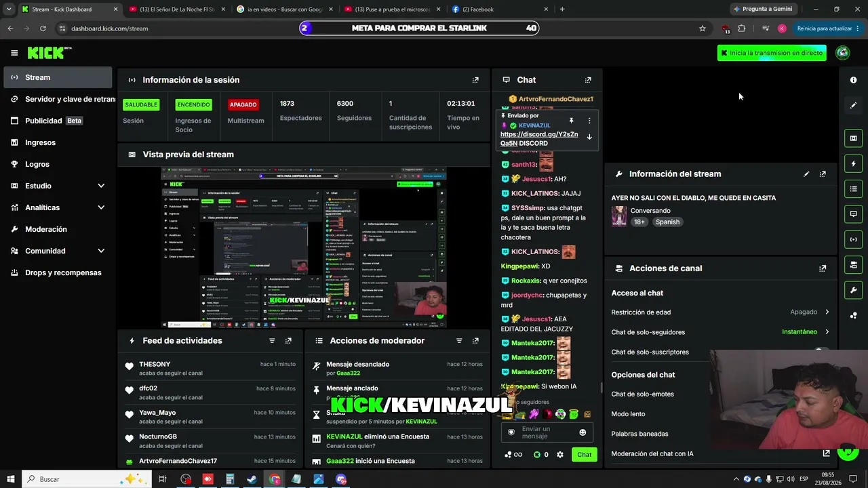Image resolution: width=868 pixels, height=488 pixels.
Task: Open the discord.gg invite link
Action: (539, 139)
